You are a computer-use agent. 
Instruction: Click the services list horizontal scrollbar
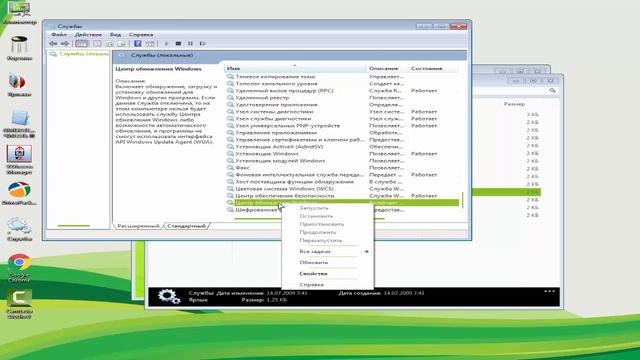309,219
